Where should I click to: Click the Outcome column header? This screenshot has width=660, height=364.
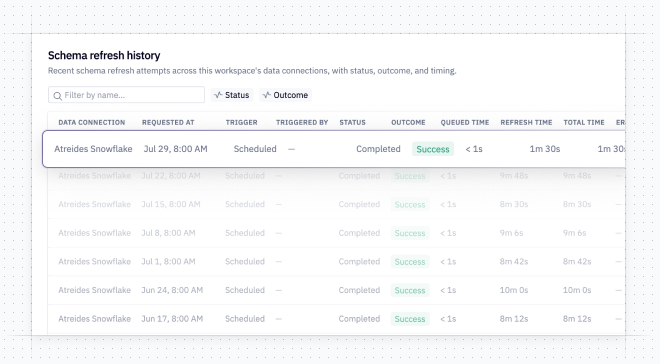408,122
